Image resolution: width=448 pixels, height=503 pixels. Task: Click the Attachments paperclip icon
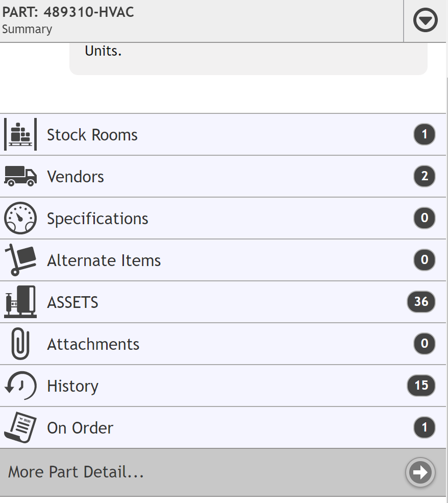[20, 344]
